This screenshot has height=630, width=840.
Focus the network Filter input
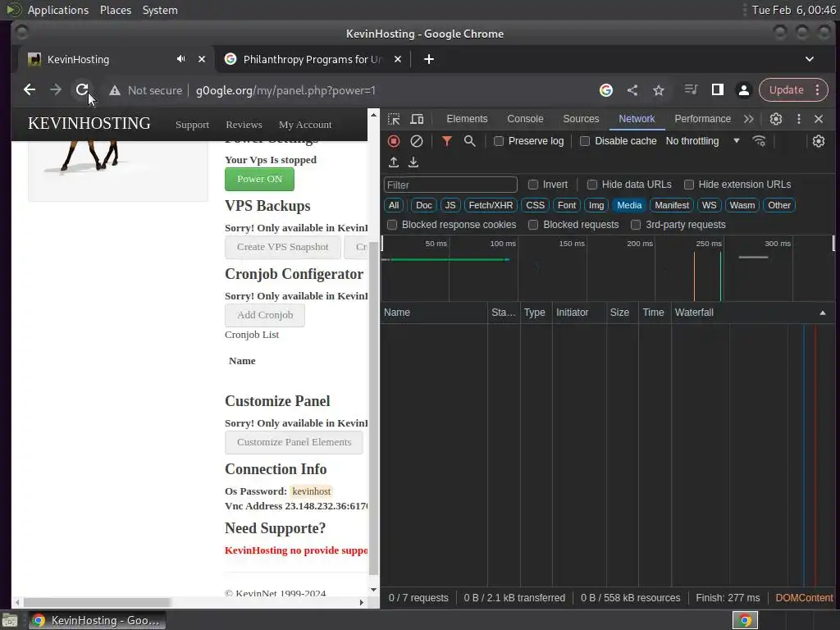coord(450,185)
